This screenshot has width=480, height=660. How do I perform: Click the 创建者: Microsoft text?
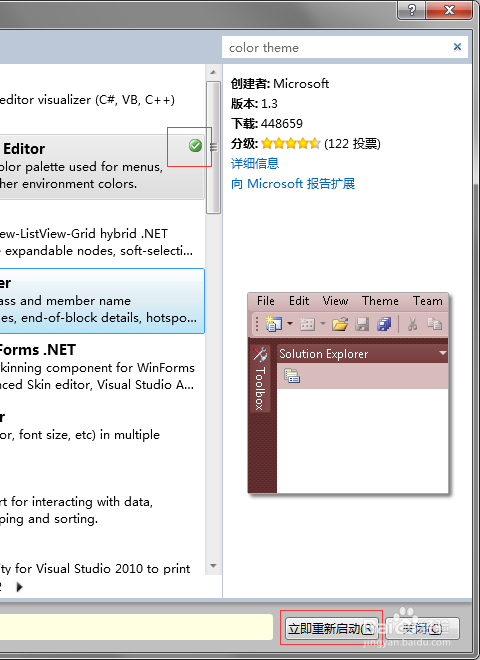[x=280, y=84]
